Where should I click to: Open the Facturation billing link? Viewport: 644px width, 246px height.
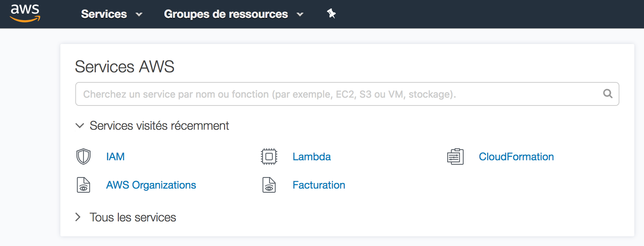pyautogui.click(x=319, y=185)
